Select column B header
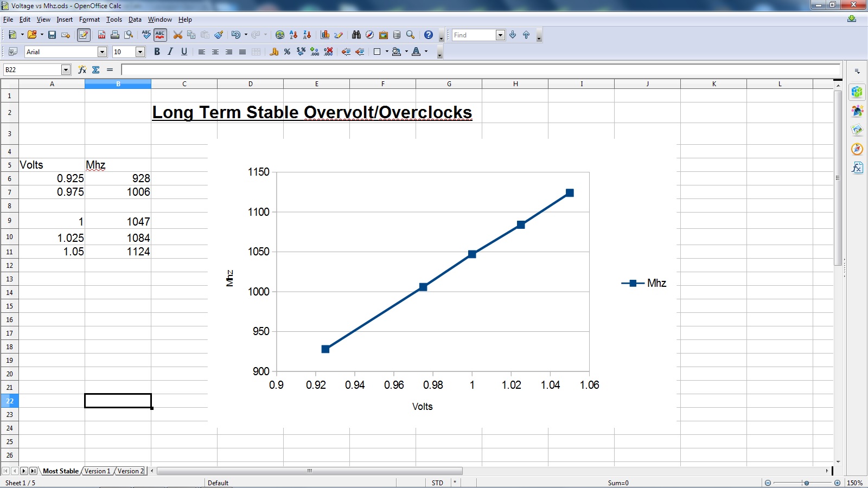 pos(118,84)
